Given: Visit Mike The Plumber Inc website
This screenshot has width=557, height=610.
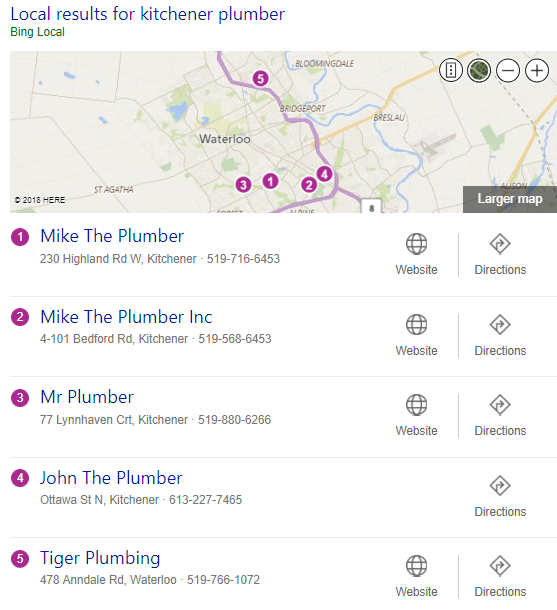Looking at the screenshot, I should tap(417, 335).
